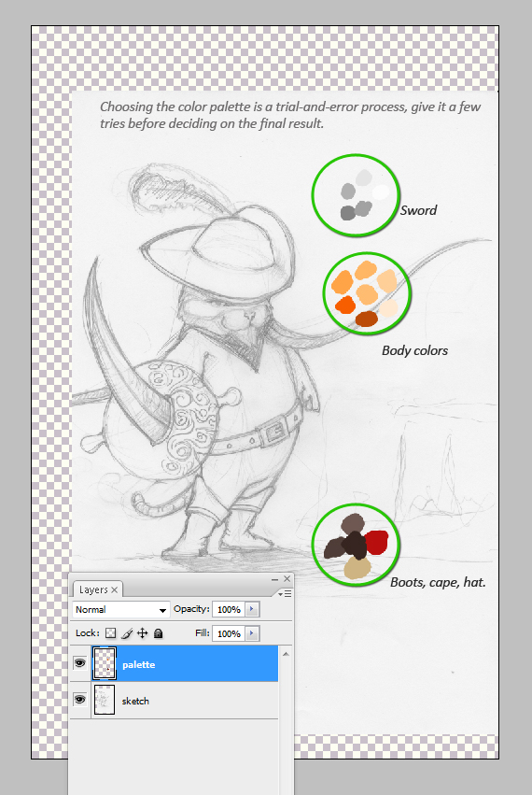Image resolution: width=532 pixels, height=795 pixels.
Task: Open the Fill slider arrow
Action: coord(252,633)
